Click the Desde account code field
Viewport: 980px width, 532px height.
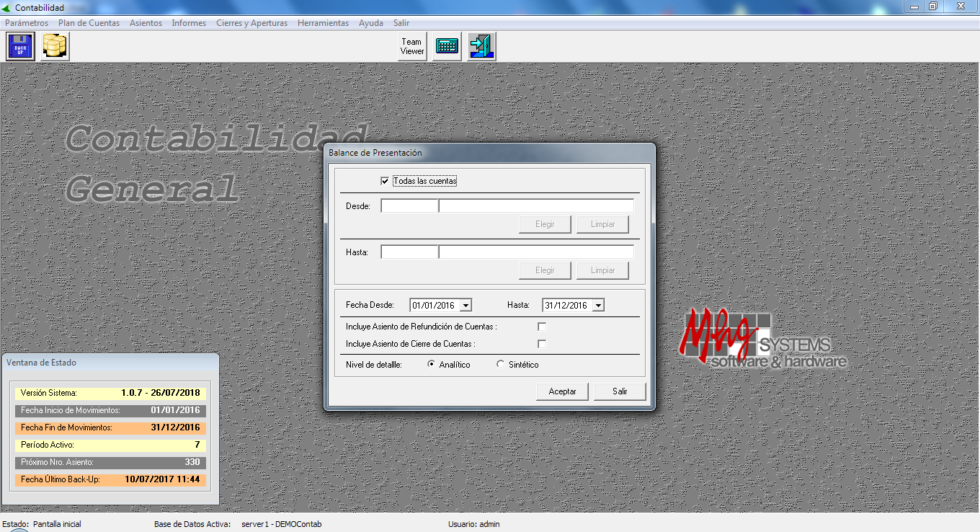click(x=409, y=206)
